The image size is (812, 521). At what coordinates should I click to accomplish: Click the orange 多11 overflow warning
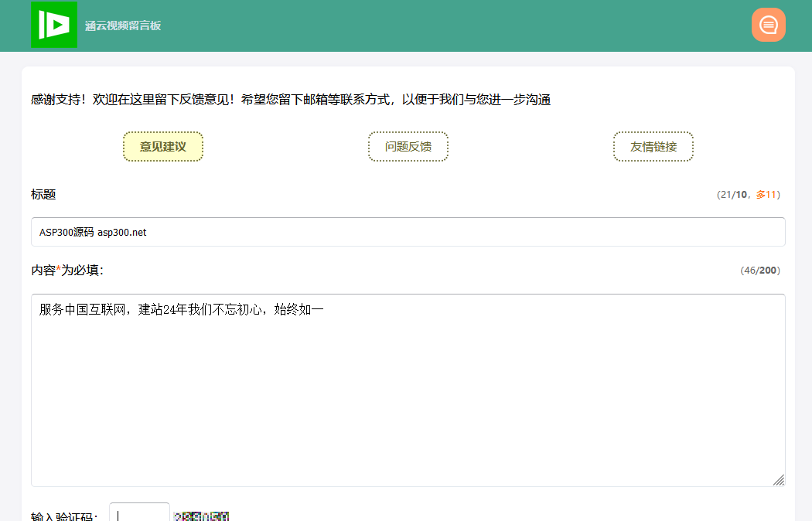[x=766, y=195]
